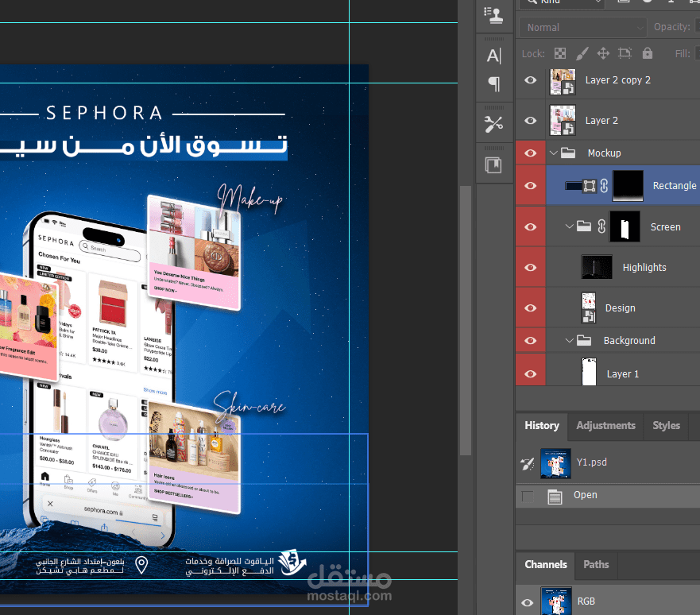This screenshot has height=615, width=700.
Task: Open the Libraries panel icon in the dock
Action: tap(493, 165)
